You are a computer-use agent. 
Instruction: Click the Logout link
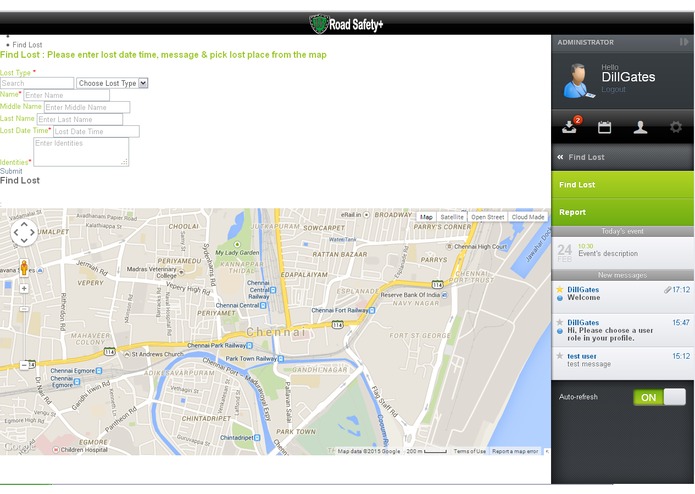coord(613,89)
